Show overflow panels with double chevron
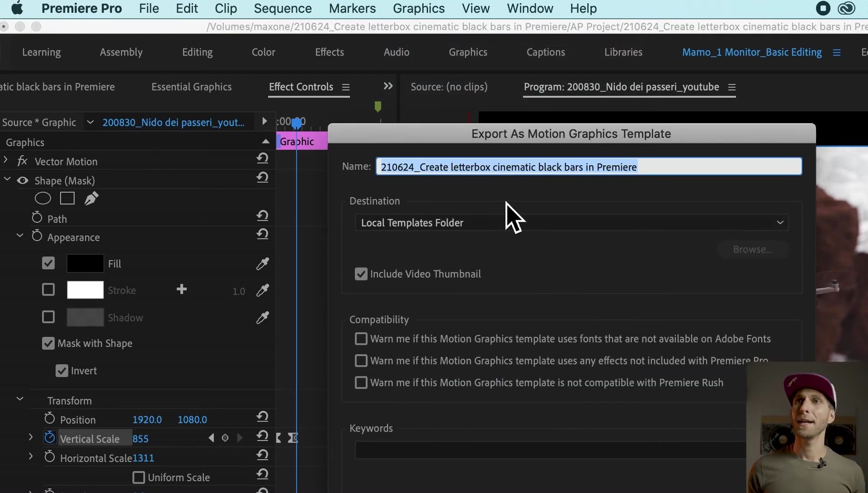 click(x=388, y=86)
